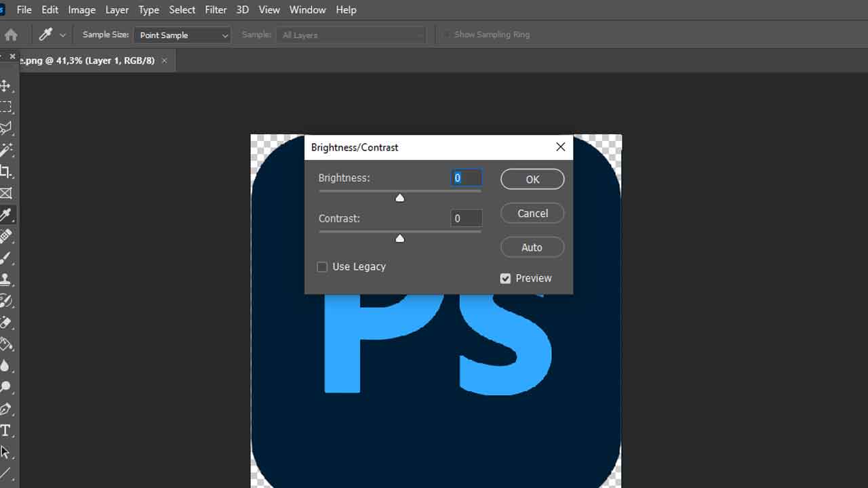868x488 pixels.
Task: Select the Eyedropper tool in tools panel
Action: [x=6, y=215]
